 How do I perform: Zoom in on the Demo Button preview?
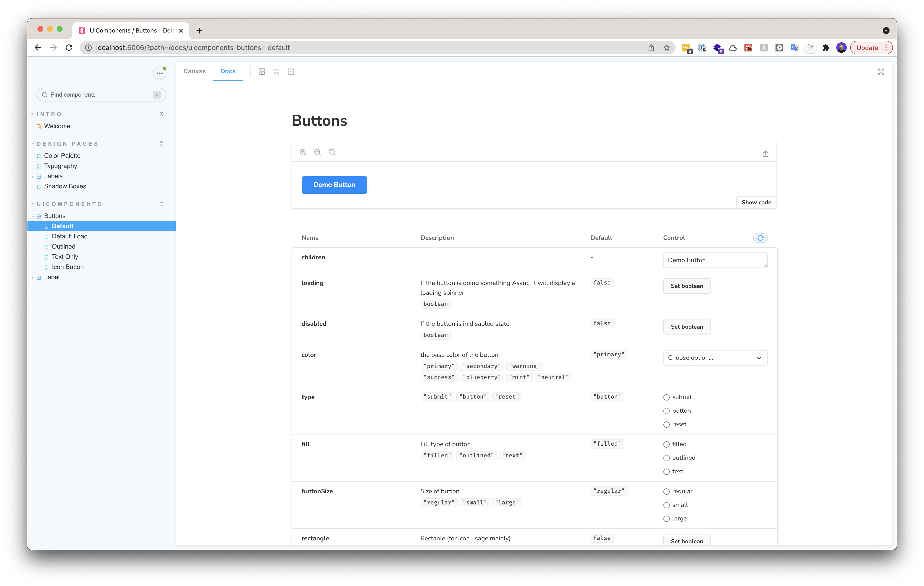coord(303,152)
